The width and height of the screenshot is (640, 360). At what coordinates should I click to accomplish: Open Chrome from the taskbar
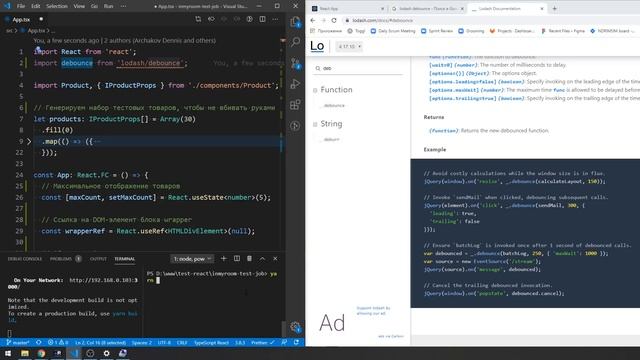(x=41, y=353)
